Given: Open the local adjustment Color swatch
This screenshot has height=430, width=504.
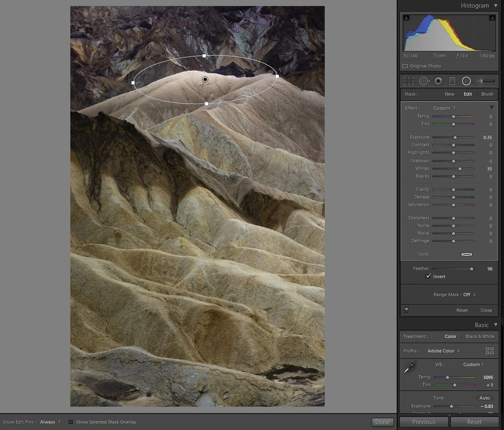Looking at the screenshot, I should click(467, 254).
